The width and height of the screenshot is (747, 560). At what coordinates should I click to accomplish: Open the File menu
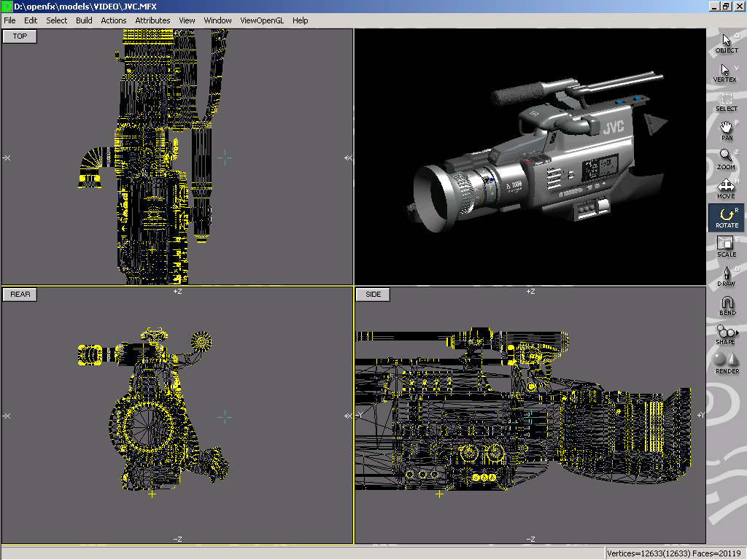9,20
